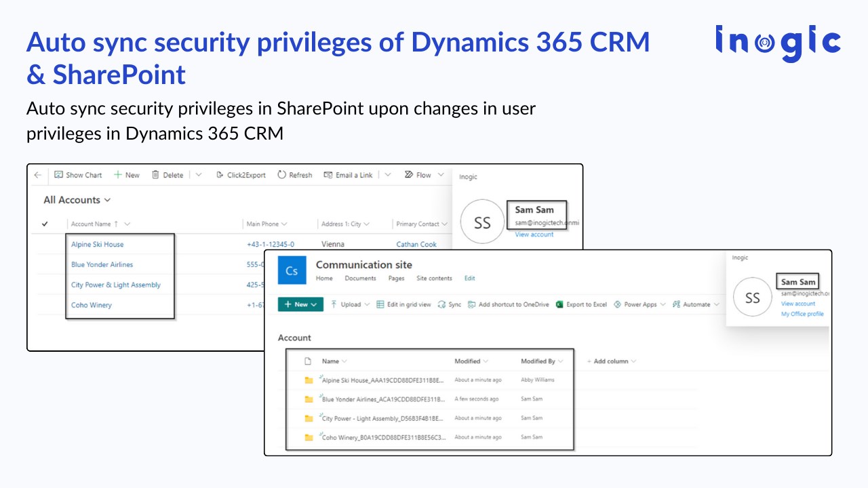This screenshot has width=868, height=488.
Task: Open folder City Power - Light Assembly_D56B3F4B1BE
Action: (383, 418)
